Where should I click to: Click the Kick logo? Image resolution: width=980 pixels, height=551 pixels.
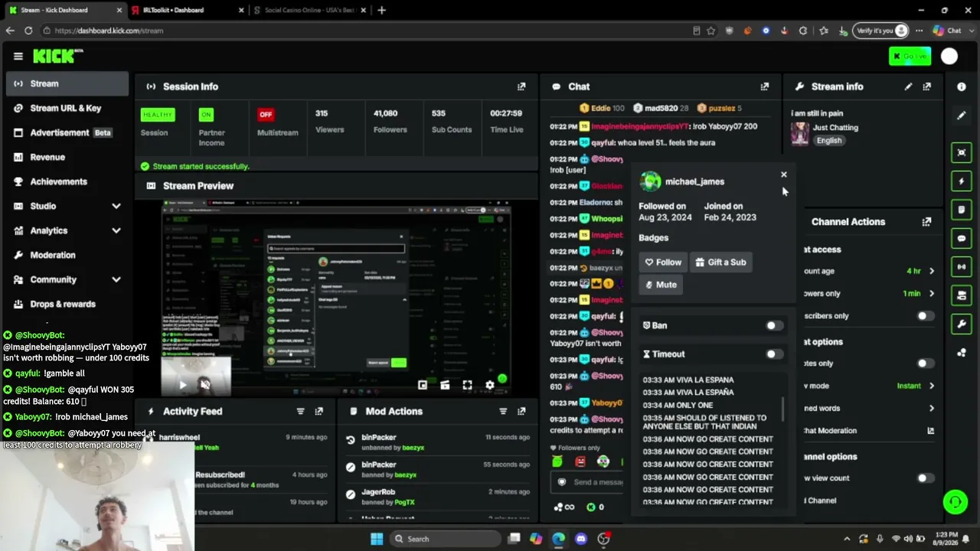58,56
